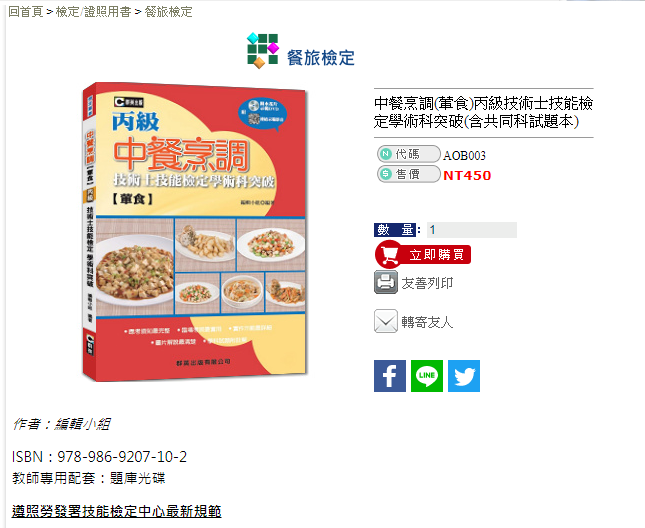Screen dimensions: 645x528
Task: Click the 友善列印 text link
Action: [427, 283]
